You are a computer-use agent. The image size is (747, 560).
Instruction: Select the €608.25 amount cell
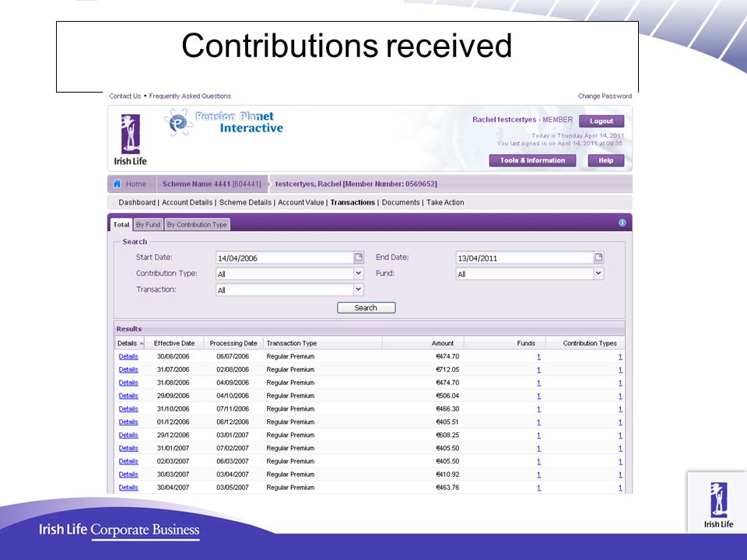click(447, 435)
